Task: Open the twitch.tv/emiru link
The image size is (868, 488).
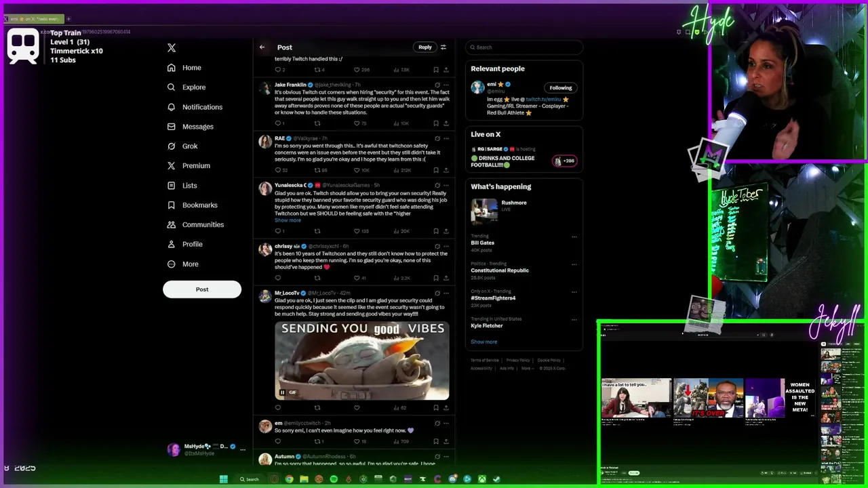Action: click(x=543, y=100)
